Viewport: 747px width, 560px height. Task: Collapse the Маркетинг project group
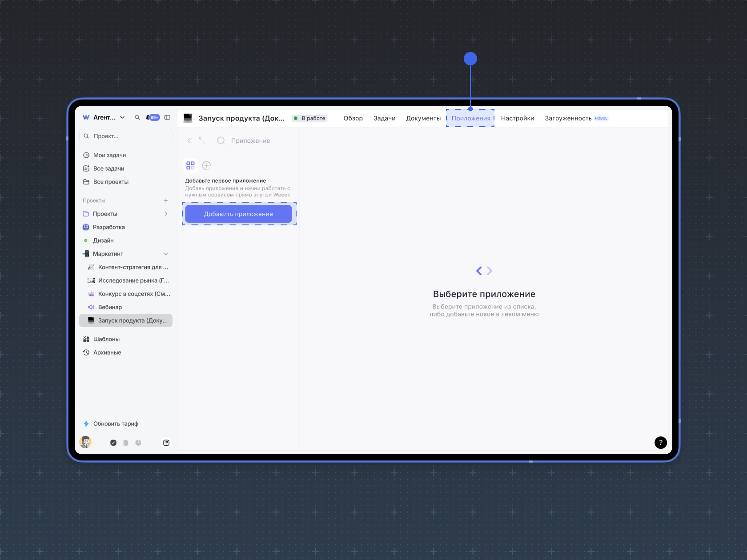[x=166, y=254]
